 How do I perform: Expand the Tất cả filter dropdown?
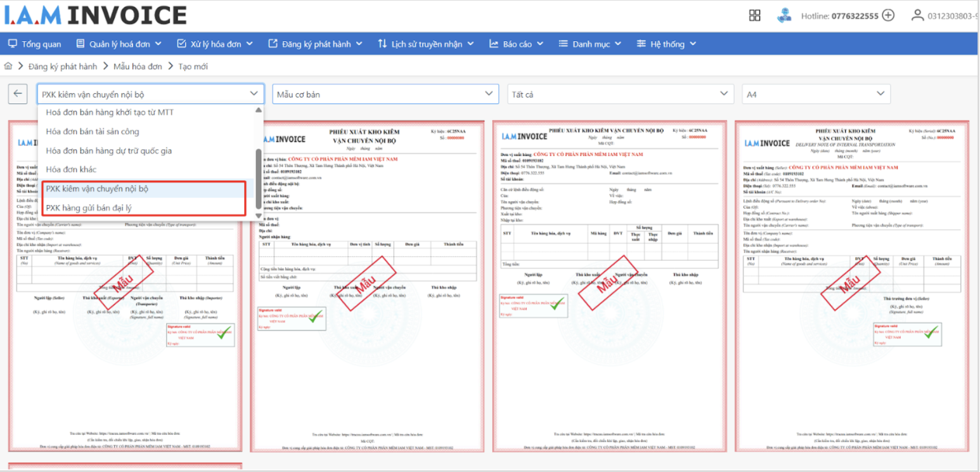(x=620, y=94)
